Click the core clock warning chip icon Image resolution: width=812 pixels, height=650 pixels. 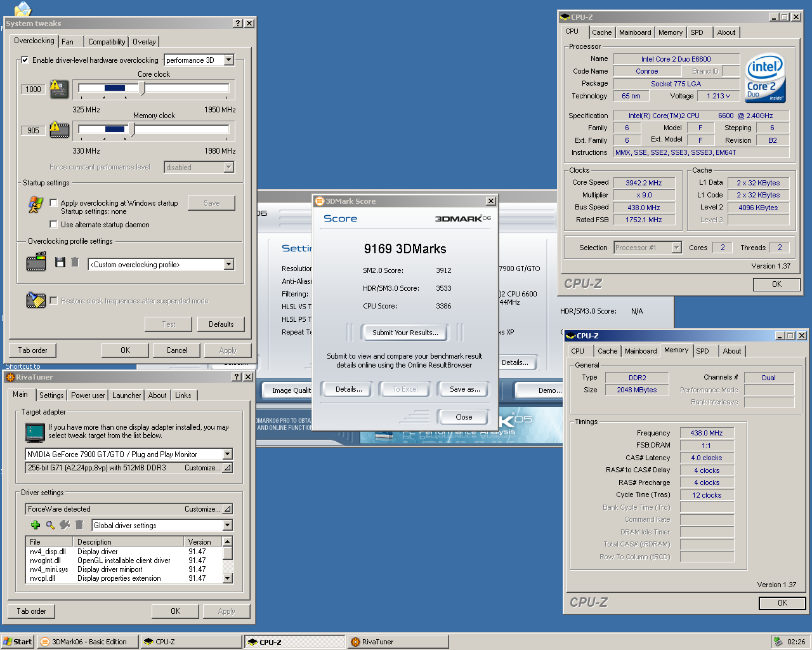pyautogui.click(x=59, y=89)
